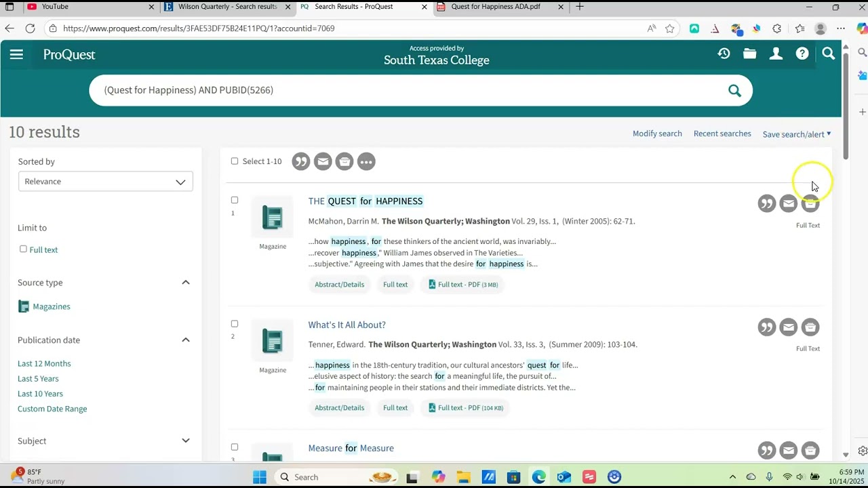The image size is (868, 488).
Task: Refresh the browser page
Action: (x=30, y=28)
